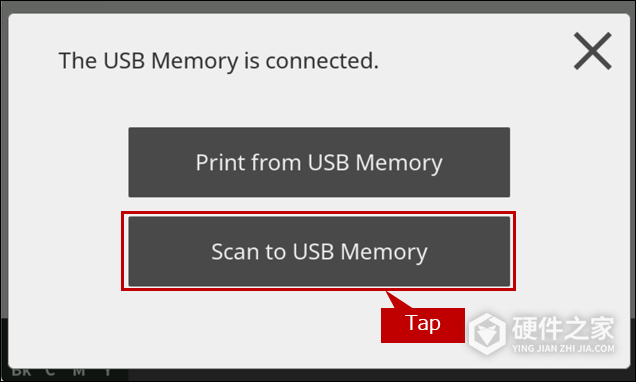Open the YING JIAN ZHI JIA.COM link
The height and width of the screenshot is (382, 636).
[x=563, y=348]
